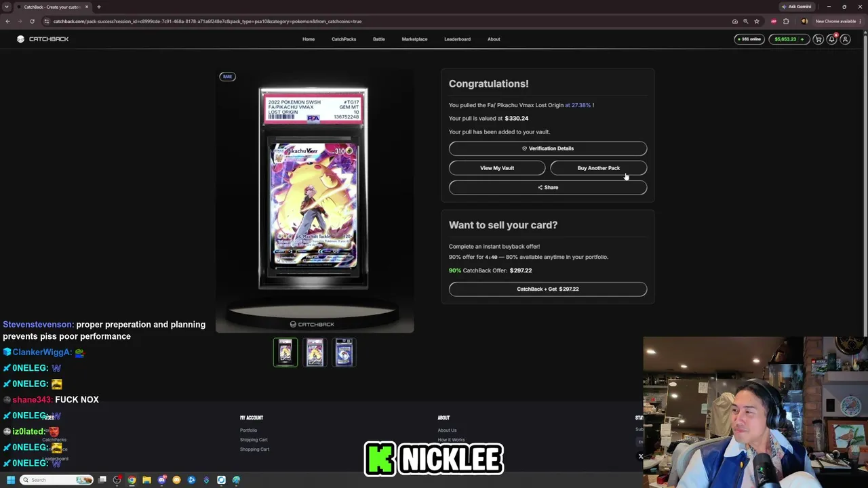The image size is (868, 488).
Task: Open Chrome from the taskbar
Action: click(132, 480)
